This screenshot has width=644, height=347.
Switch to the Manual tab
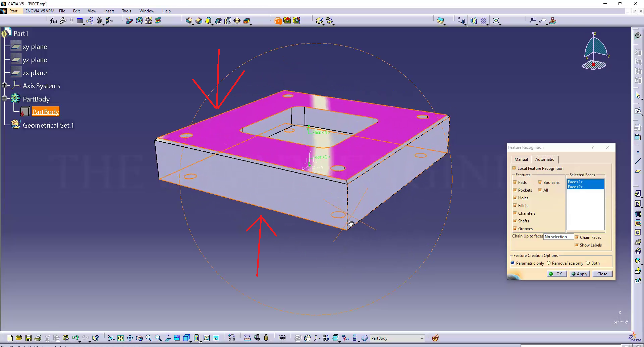(521, 159)
